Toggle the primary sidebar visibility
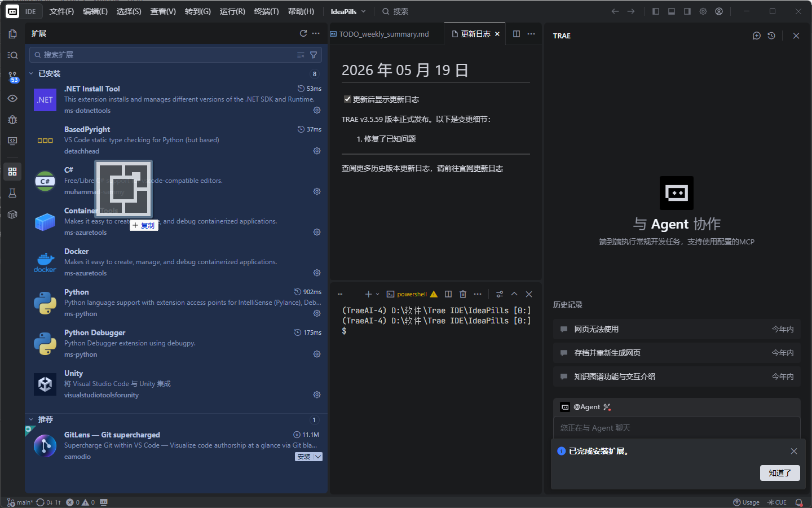The width and height of the screenshot is (812, 508). tap(656, 11)
